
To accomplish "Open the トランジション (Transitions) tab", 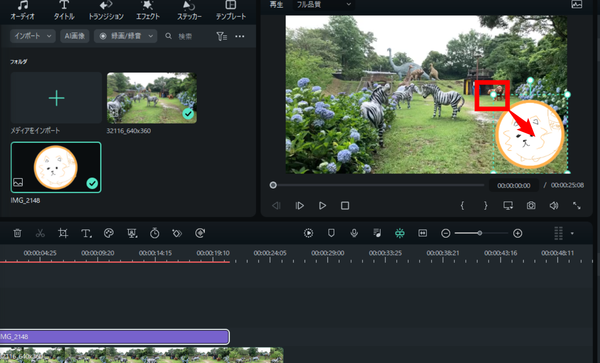I will 106,10.
